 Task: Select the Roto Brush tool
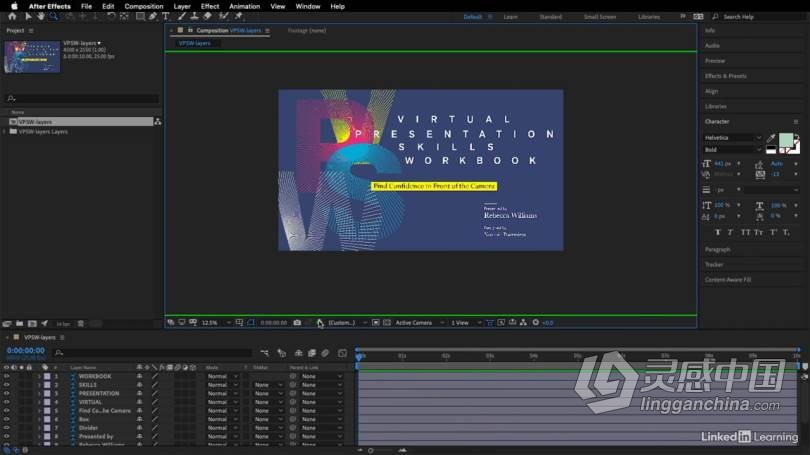click(x=223, y=17)
